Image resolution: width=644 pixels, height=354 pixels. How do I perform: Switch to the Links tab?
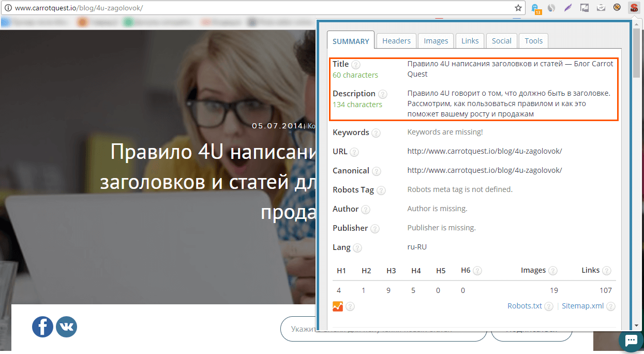pos(470,41)
